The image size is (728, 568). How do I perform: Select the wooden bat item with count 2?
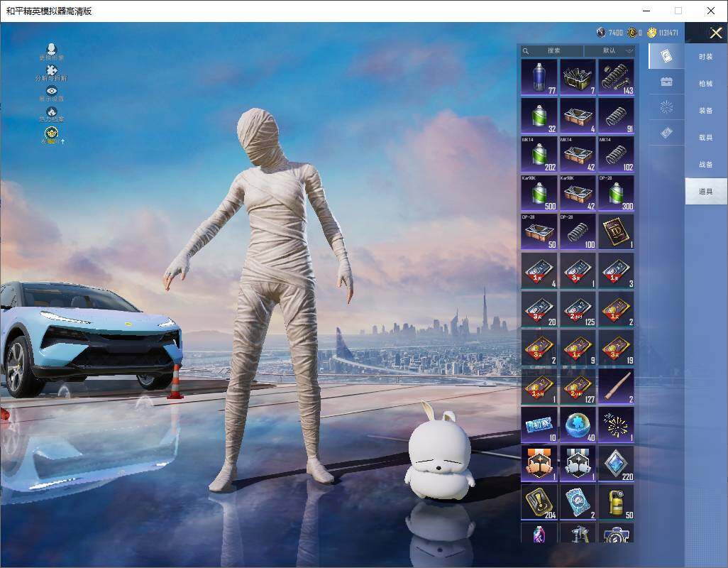[x=616, y=386]
